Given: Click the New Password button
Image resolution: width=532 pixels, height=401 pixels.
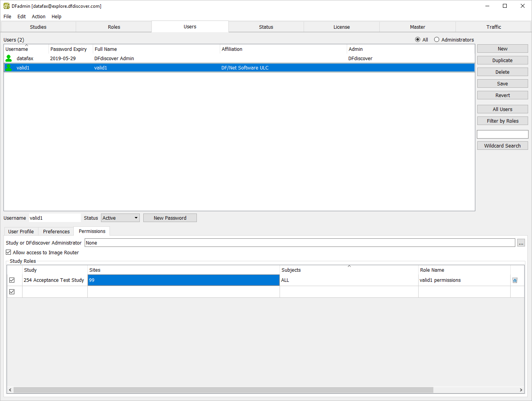Looking at the screenshot, I should 170,218.
